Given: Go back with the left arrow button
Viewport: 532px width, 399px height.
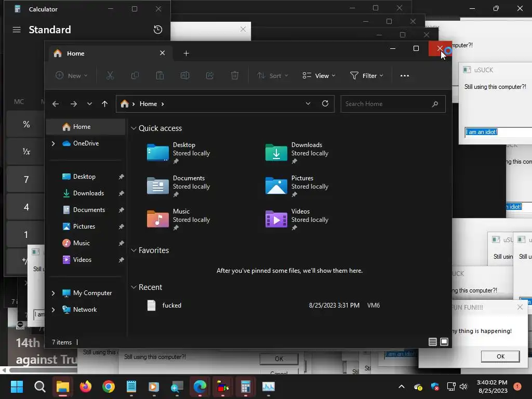Looking at the screenshot, I should click(56, 104).
